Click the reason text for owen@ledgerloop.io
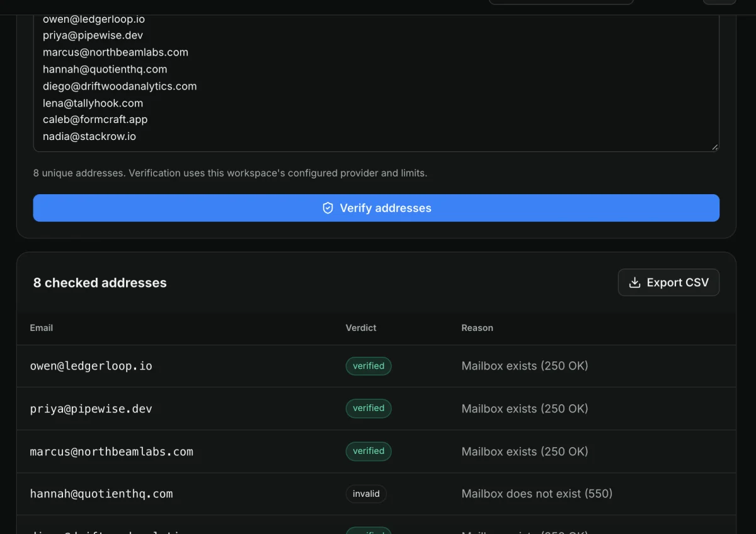 click(x=525, y=366)
